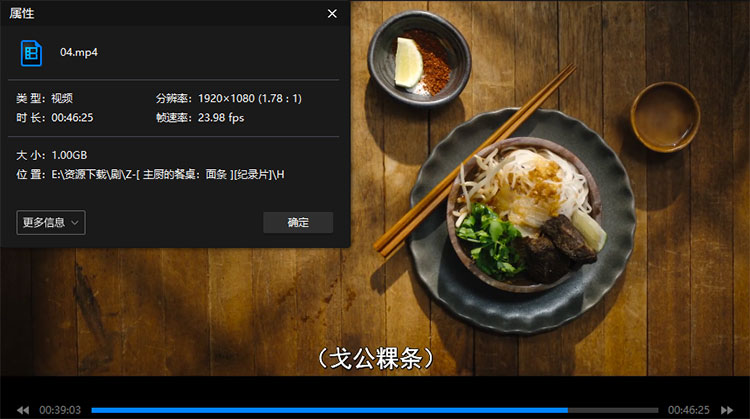Expand the 更多信息 dropdown

coord(51,222)
